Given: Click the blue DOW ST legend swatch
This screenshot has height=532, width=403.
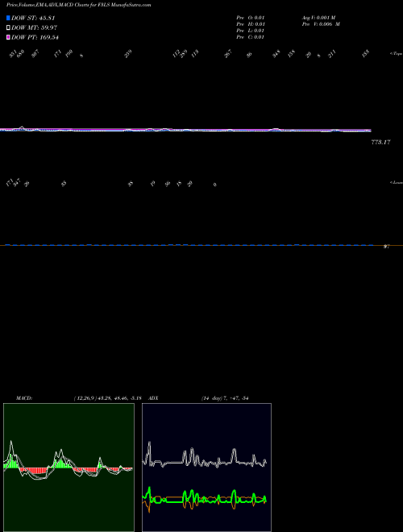Looking at the screenshot, I should (x=8, y=18).
